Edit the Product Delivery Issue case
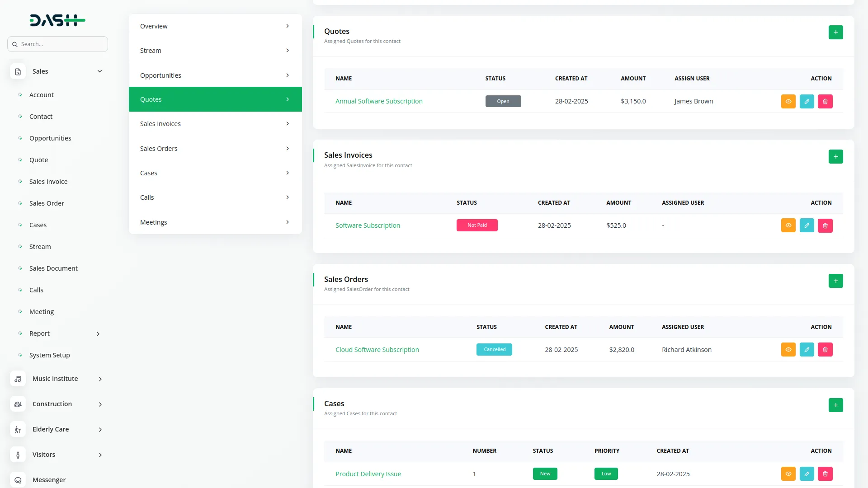868x488 pixels. (807, 474)
